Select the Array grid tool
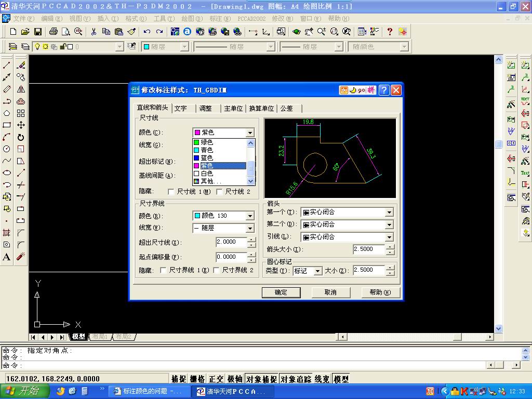Screen dimensions: 532x399 point(21,113)
